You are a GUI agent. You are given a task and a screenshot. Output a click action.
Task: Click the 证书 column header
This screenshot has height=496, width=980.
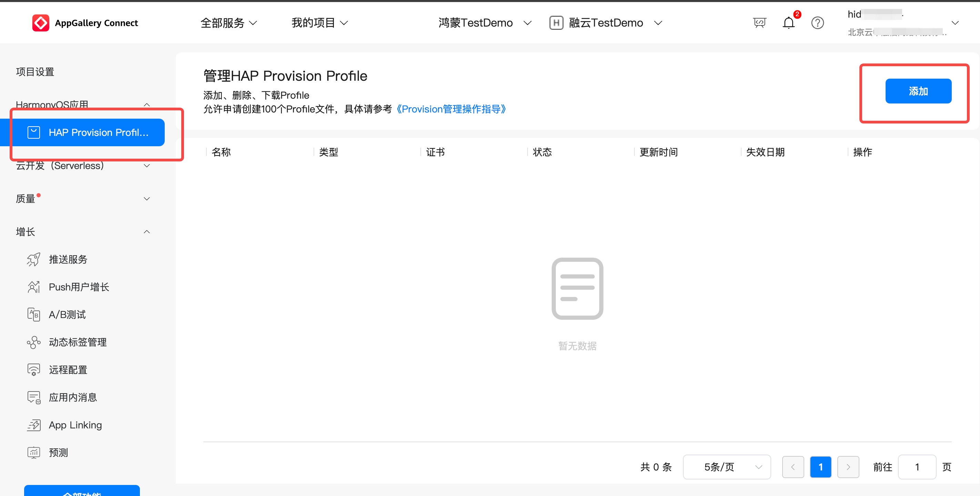435,152
